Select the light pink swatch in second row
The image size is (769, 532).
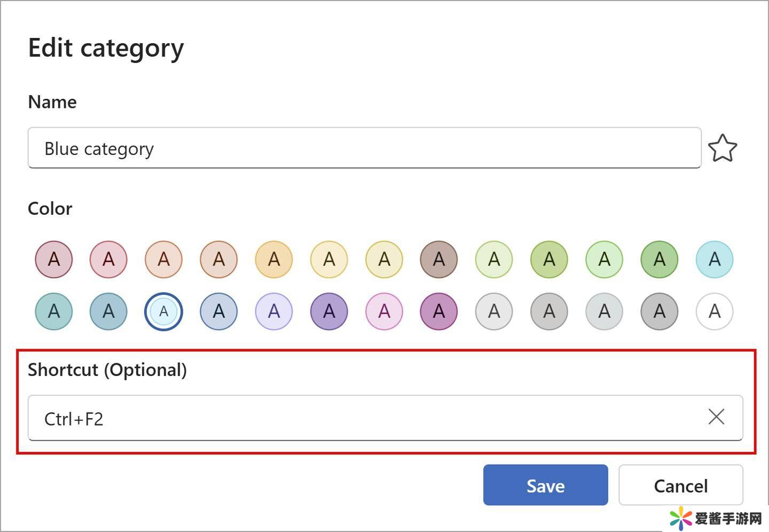[384, 311]
